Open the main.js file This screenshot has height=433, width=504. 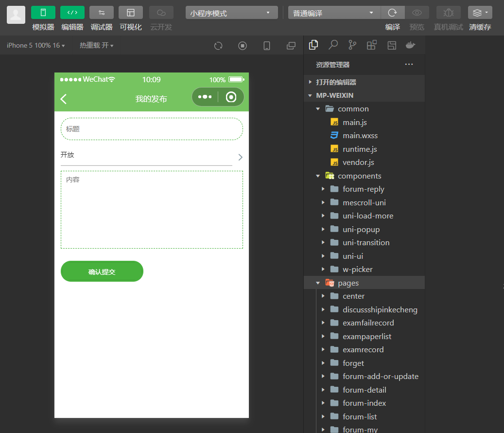pos(364,122)
